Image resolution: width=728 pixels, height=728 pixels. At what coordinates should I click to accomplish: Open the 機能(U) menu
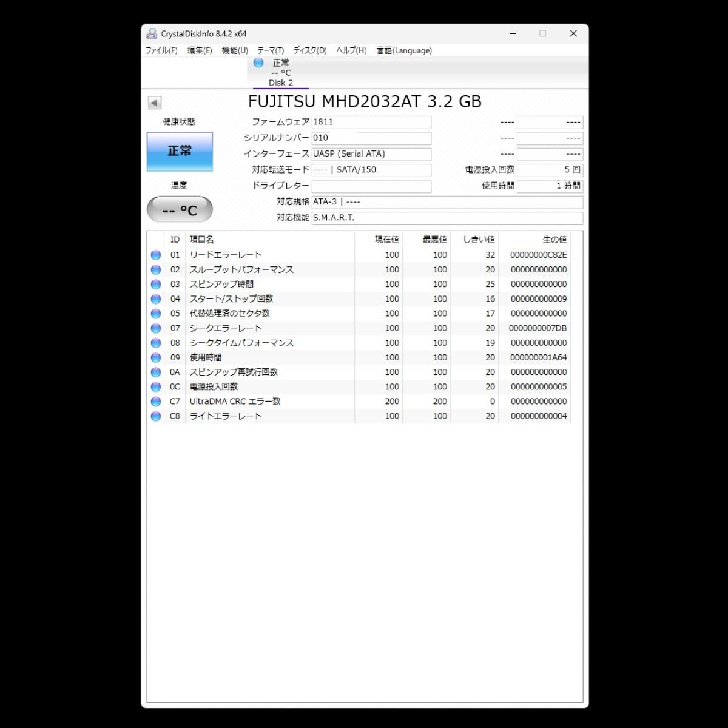coord(235,50)
